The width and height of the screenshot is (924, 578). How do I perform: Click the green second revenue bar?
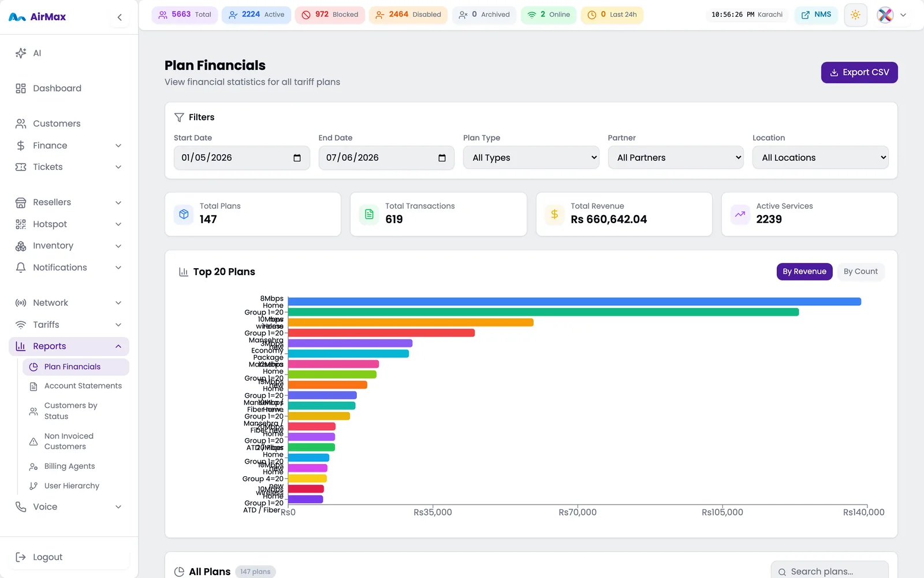point(543,312)
